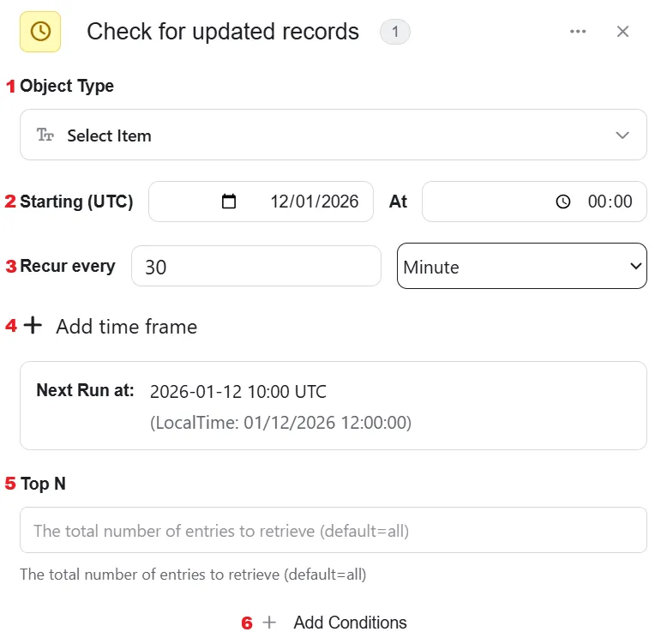667x644 pixels.
Task: Click the Add Conditions link
Action: 350,623
